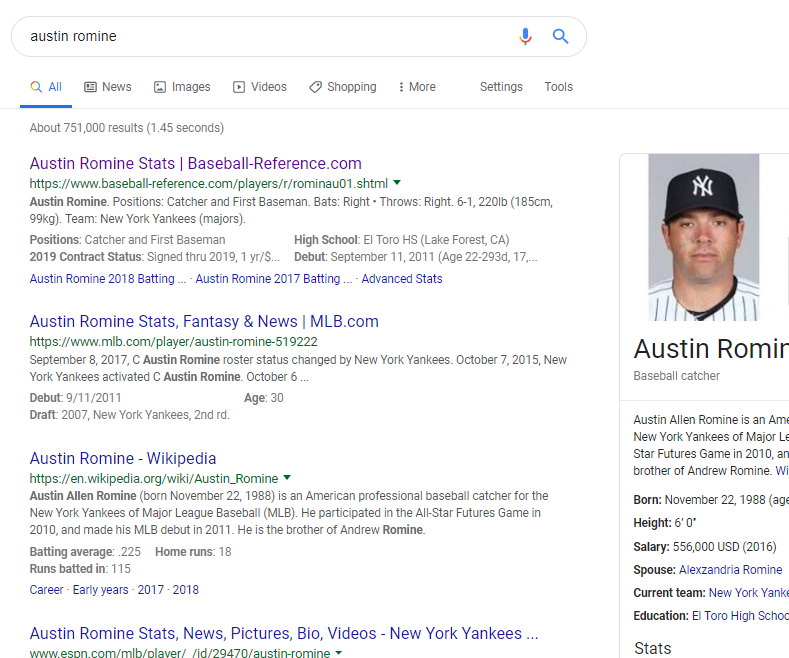Screen dimensions: 789x658
Task: Switch to the News tab
Action: 108,87
